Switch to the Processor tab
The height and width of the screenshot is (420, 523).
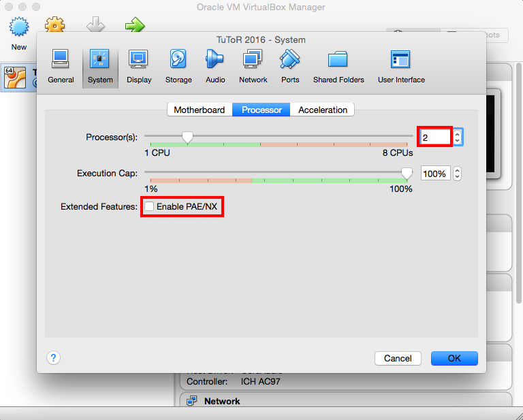261,110
